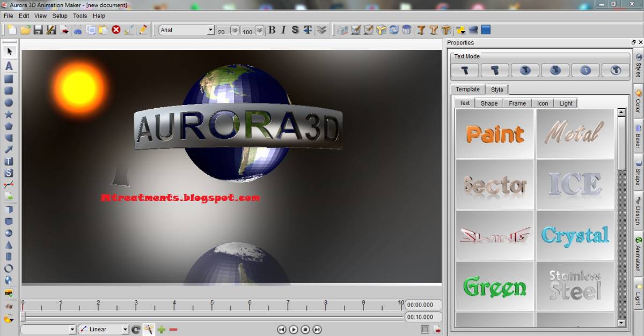
Task: Click the solid blue square icon
Action: pyautogui.click(x=486, y=30)
